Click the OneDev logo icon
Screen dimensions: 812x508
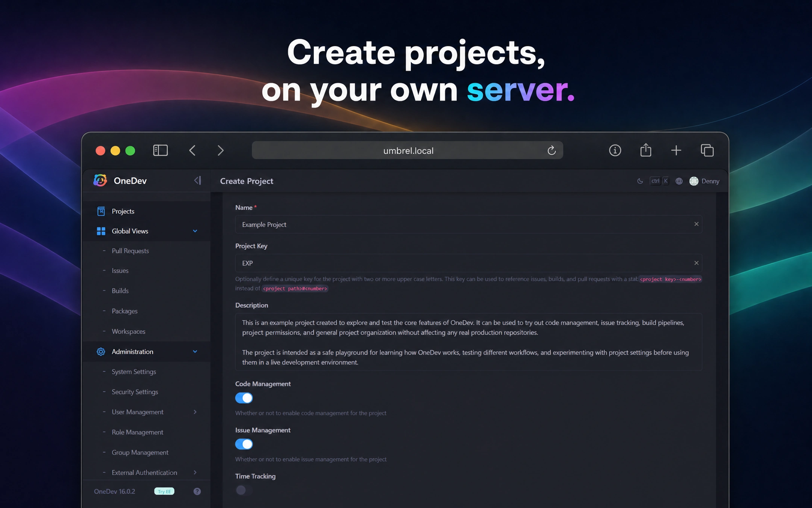click(100, 181)
